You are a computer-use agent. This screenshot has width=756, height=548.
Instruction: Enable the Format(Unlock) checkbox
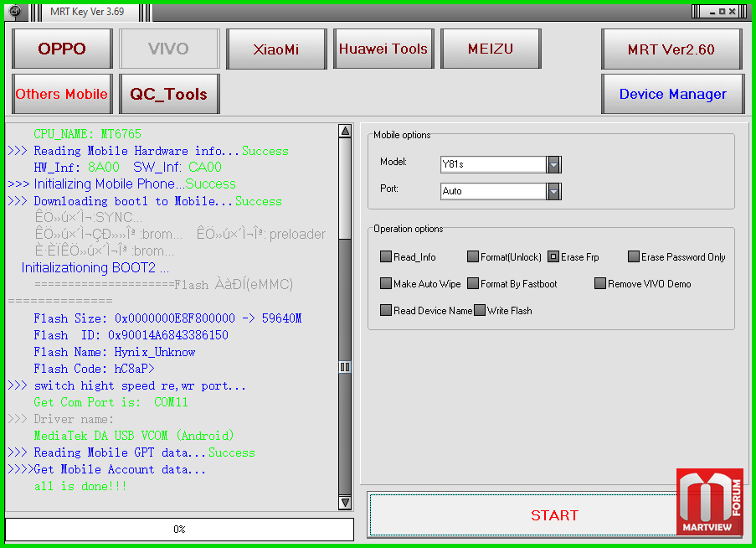[x=473, y=256]
